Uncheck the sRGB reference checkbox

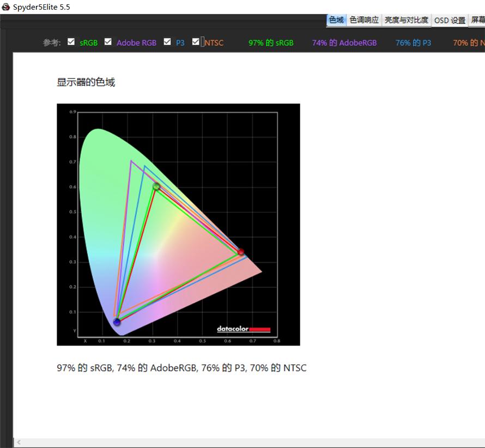point(71,42)
